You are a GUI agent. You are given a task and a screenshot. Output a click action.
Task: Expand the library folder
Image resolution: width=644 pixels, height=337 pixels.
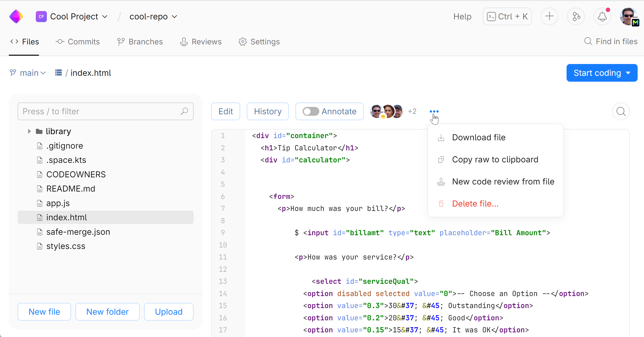29,131
